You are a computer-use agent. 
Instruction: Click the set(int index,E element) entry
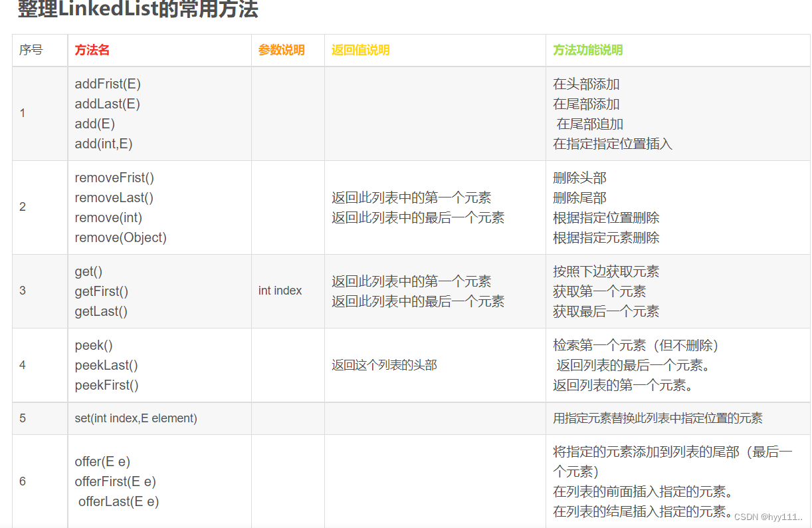click(135, 418)
